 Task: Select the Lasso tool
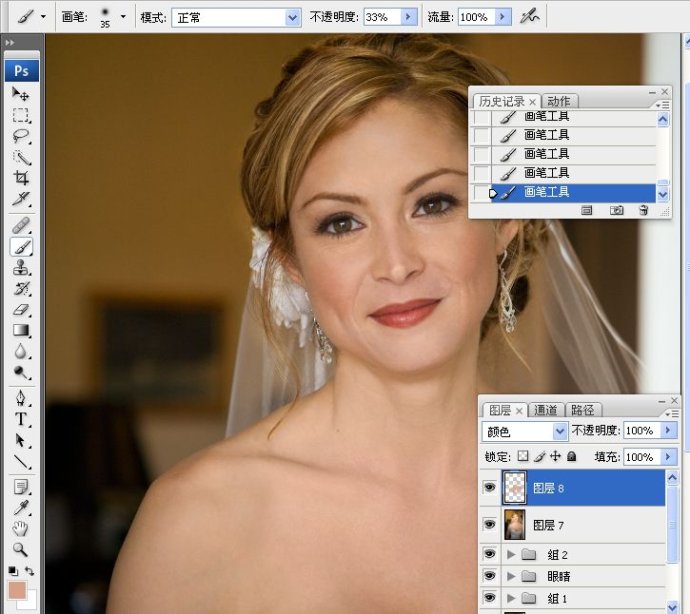coord(20,136)
